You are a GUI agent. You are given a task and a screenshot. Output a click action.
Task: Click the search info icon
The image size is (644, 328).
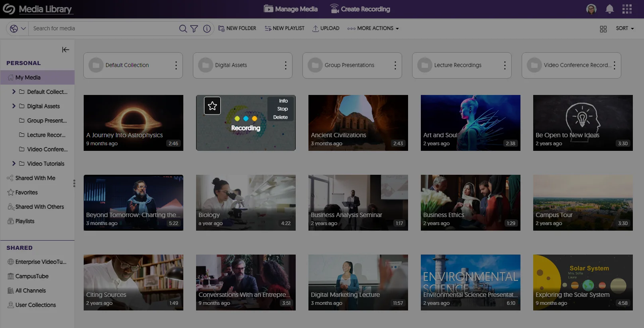[x=207, y=28]
